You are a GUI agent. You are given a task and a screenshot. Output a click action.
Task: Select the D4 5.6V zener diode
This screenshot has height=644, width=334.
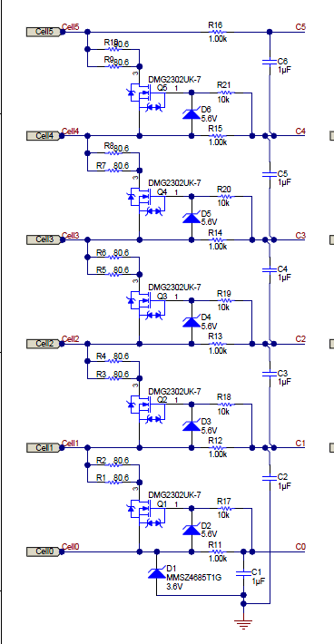tap(192, 322)
